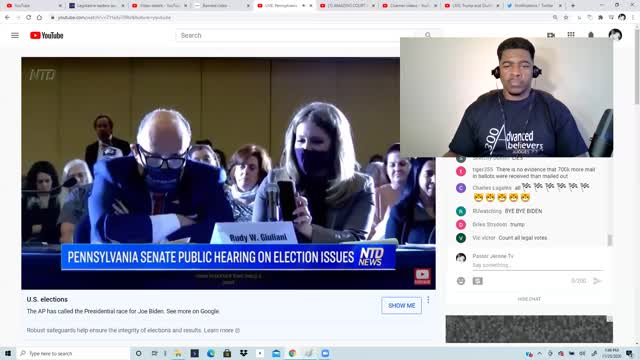Viewport: 640px width, 360px height.
Task: Click the YouTube logo home link
Action: coord(47,36)
